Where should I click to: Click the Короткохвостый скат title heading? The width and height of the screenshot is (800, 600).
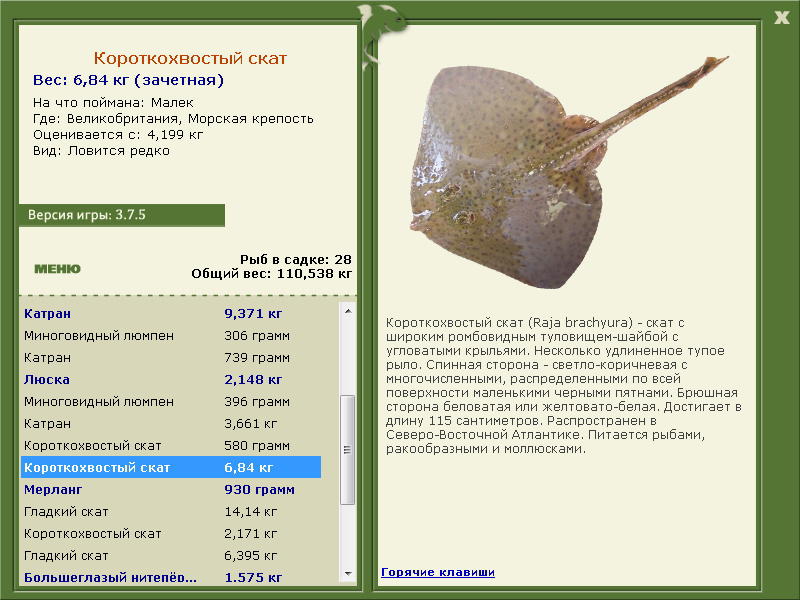(190, 58)
